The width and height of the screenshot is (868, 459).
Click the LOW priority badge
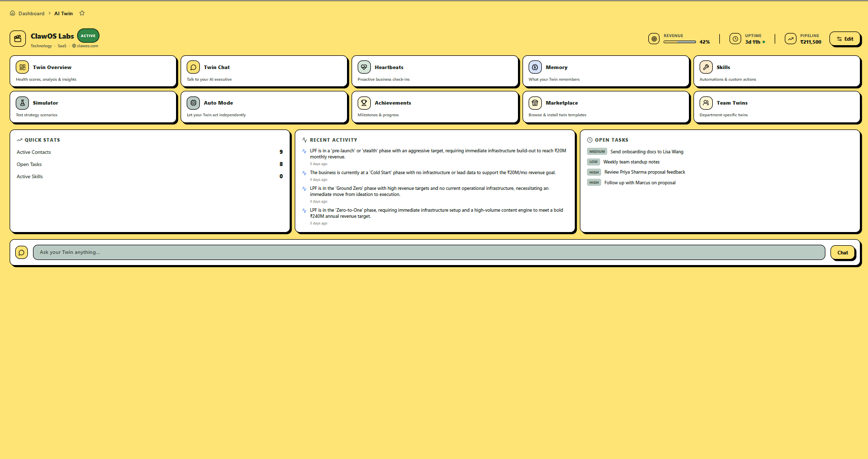(x=594, y=162)
